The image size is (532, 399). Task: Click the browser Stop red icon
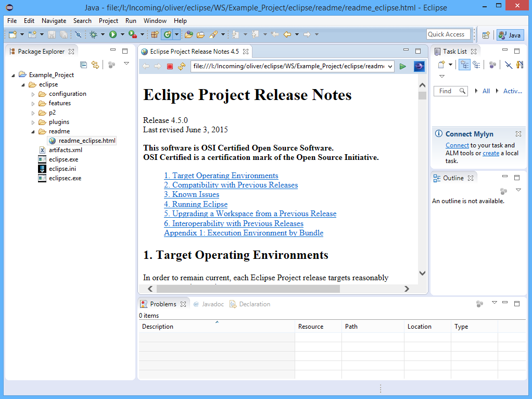click(170, 66)
